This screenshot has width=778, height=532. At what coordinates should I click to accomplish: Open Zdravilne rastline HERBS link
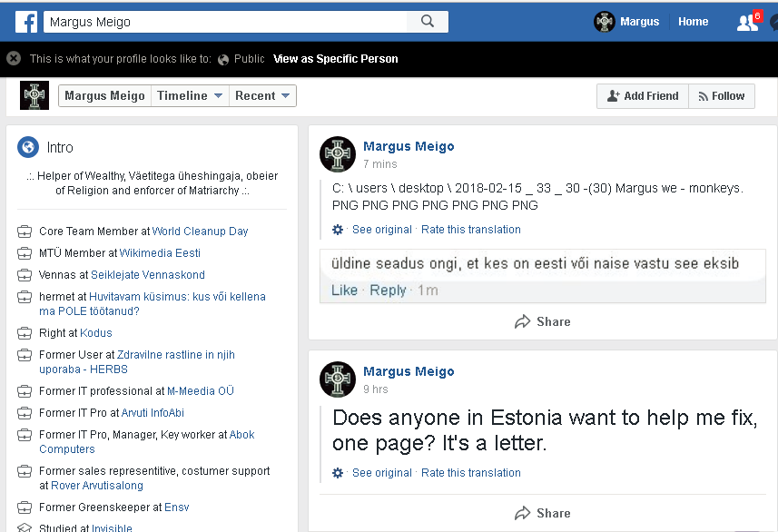(137, 362)
